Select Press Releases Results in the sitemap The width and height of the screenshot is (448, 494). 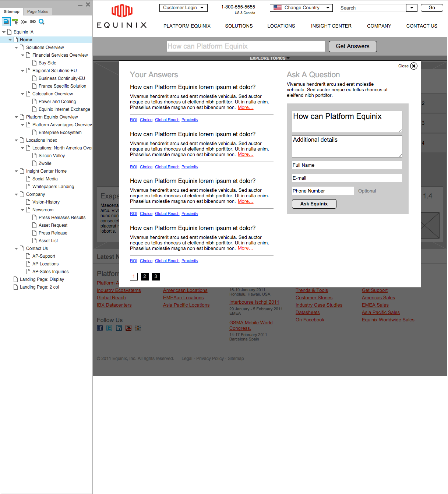click(x=62, y=218)
